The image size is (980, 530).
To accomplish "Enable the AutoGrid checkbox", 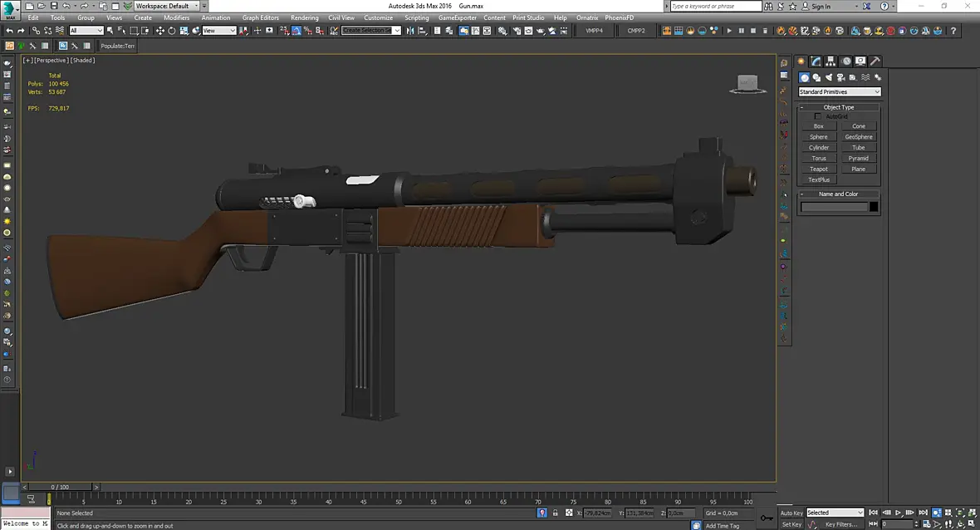I will tap(817, 116).
